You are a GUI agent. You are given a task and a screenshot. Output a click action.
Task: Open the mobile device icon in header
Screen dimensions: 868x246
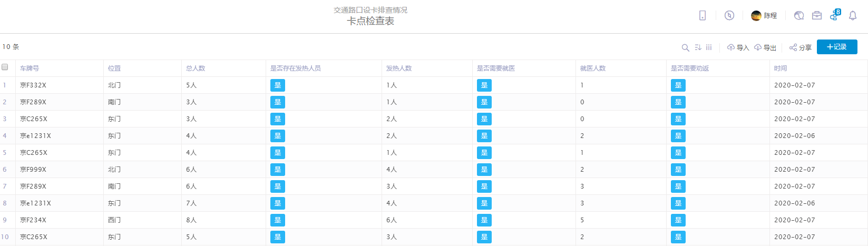(x=703, y=16)
